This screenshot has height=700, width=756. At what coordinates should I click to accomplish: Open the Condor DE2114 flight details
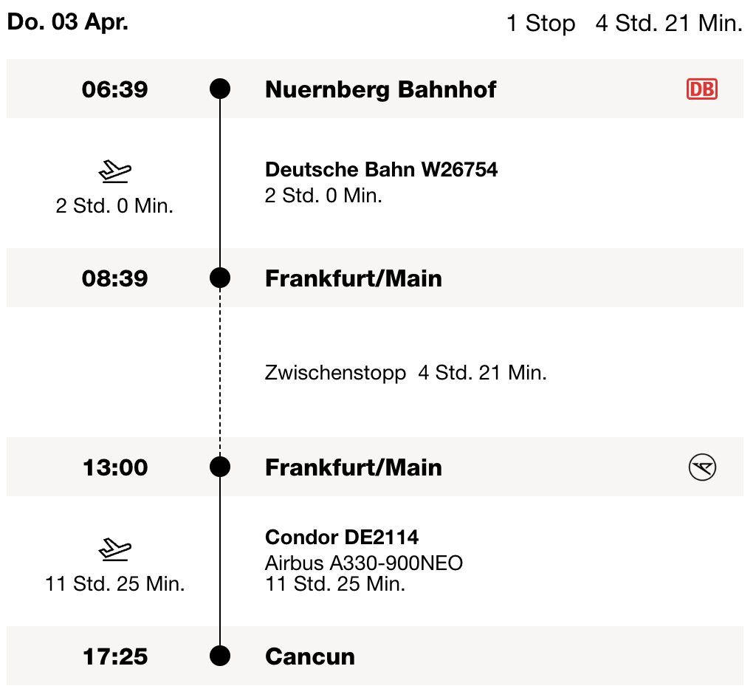[x=342, y=538]
